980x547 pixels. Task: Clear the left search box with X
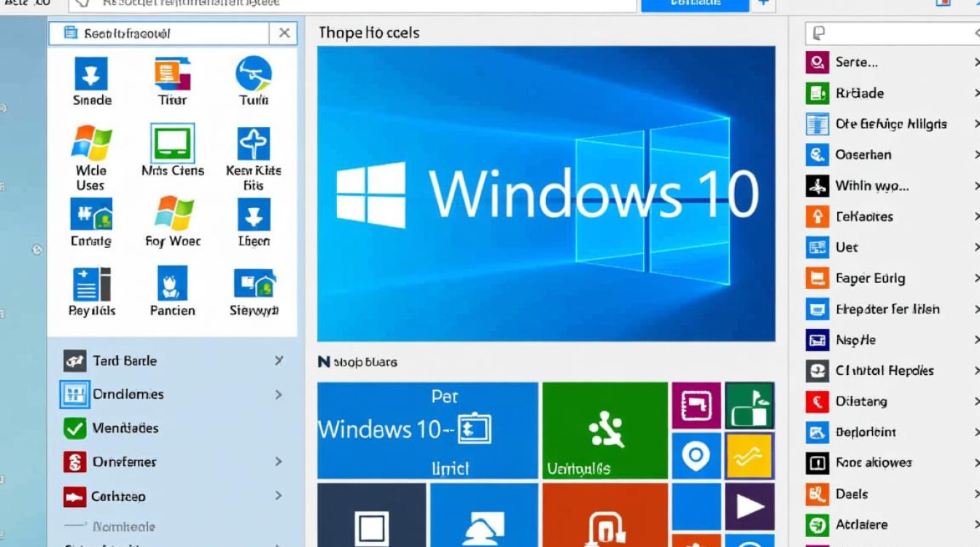284,33
